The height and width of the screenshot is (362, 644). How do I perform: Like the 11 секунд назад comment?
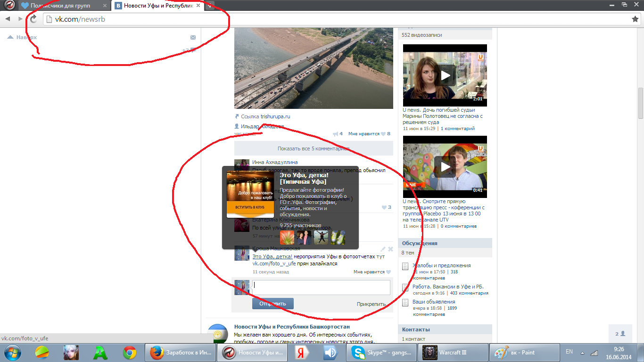tap(372, 272)
